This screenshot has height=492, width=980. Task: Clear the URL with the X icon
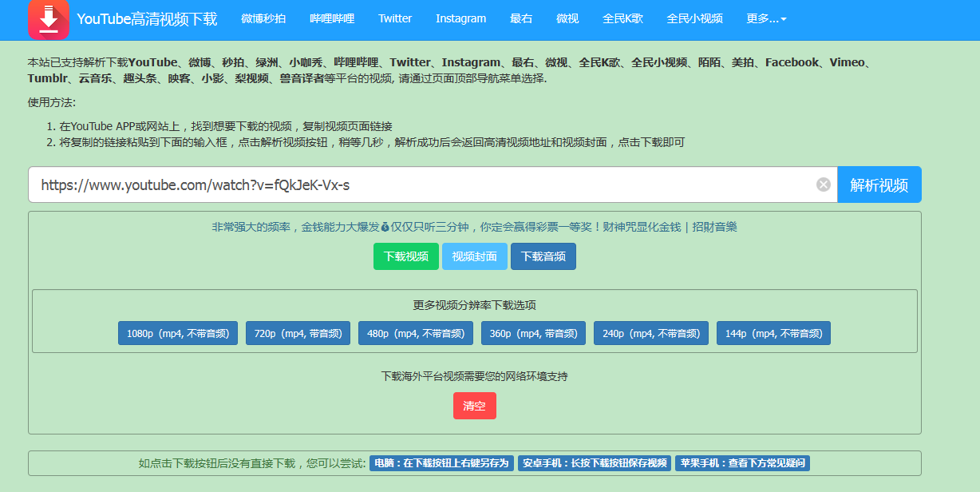[823, 185]
